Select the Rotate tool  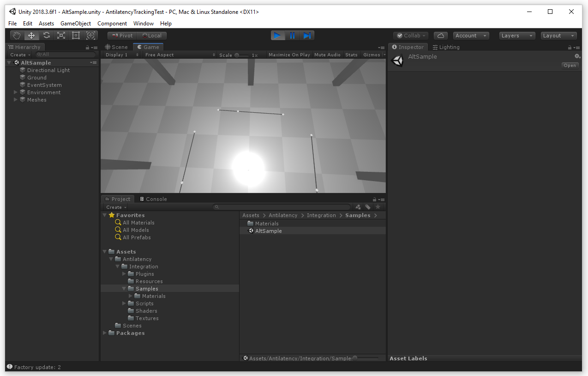(x=46, y=36)
